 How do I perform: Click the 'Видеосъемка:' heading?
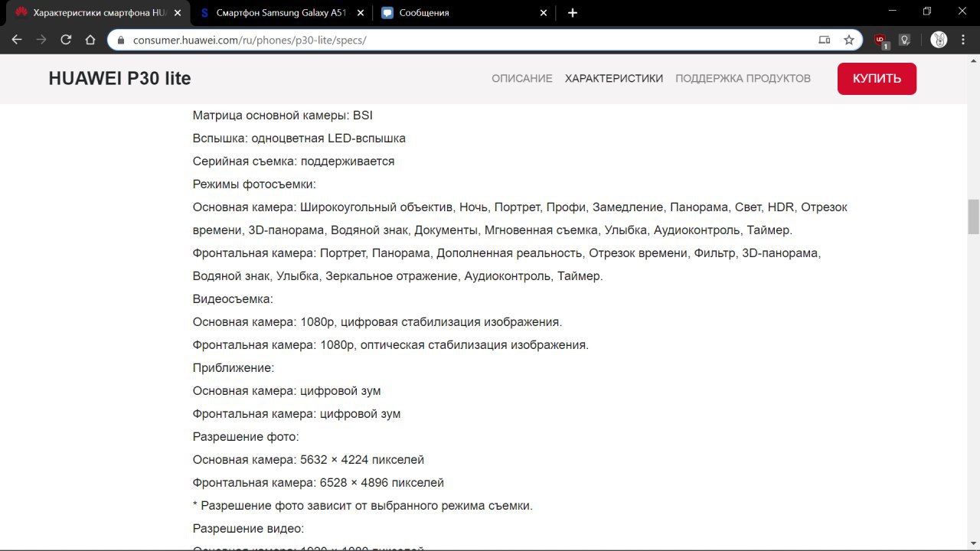click(233, 299)
